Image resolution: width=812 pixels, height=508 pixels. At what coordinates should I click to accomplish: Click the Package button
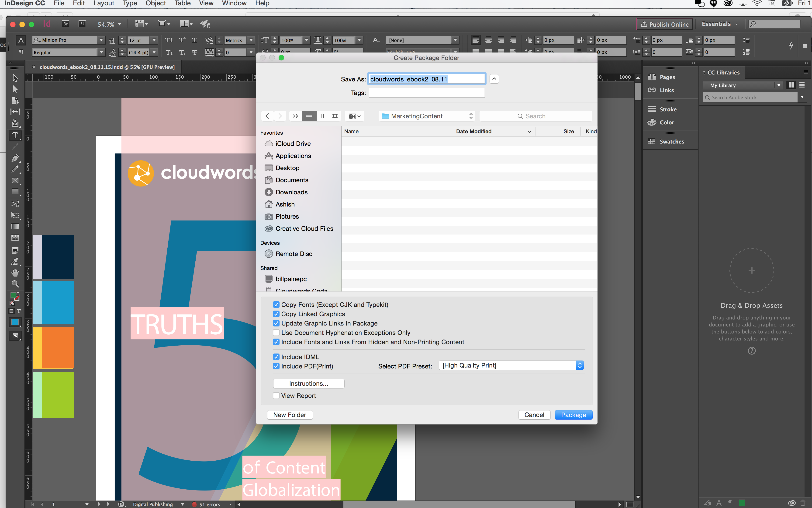tap(573, 415)
